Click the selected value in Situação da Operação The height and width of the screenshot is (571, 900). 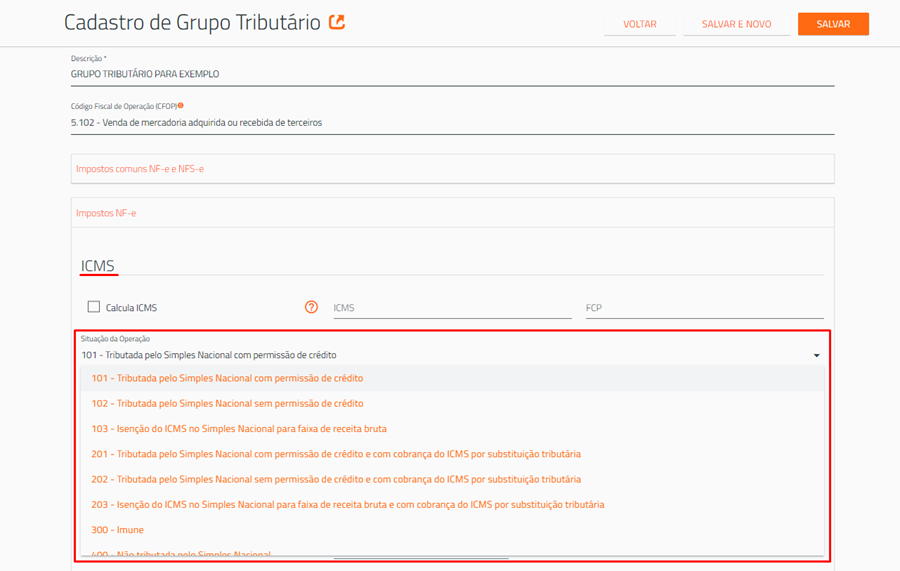(x=209, y=355)
